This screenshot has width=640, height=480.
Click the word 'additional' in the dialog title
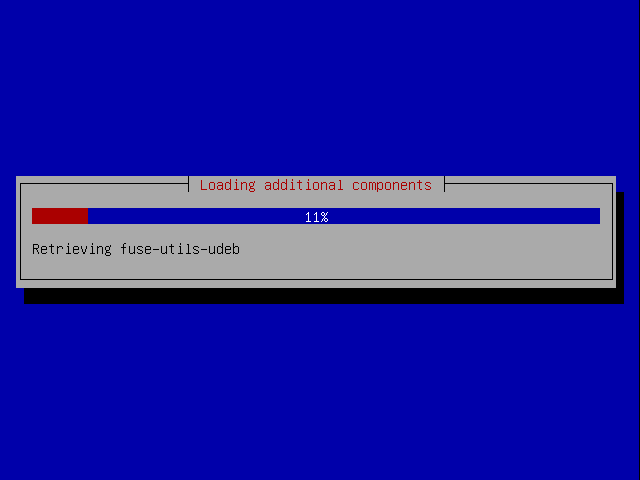click(304, 185)
